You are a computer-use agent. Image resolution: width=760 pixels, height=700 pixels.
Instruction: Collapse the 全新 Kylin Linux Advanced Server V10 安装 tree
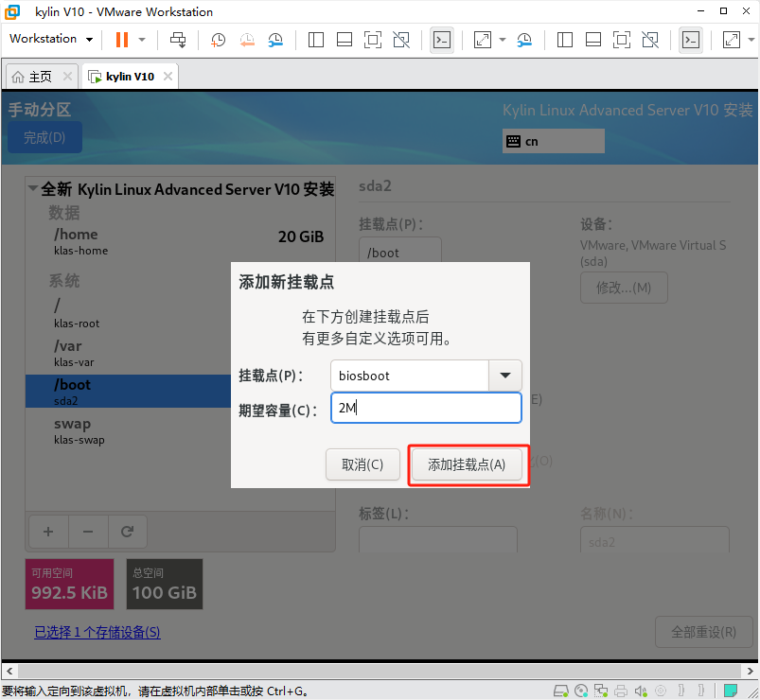click(x=32, y=187)
